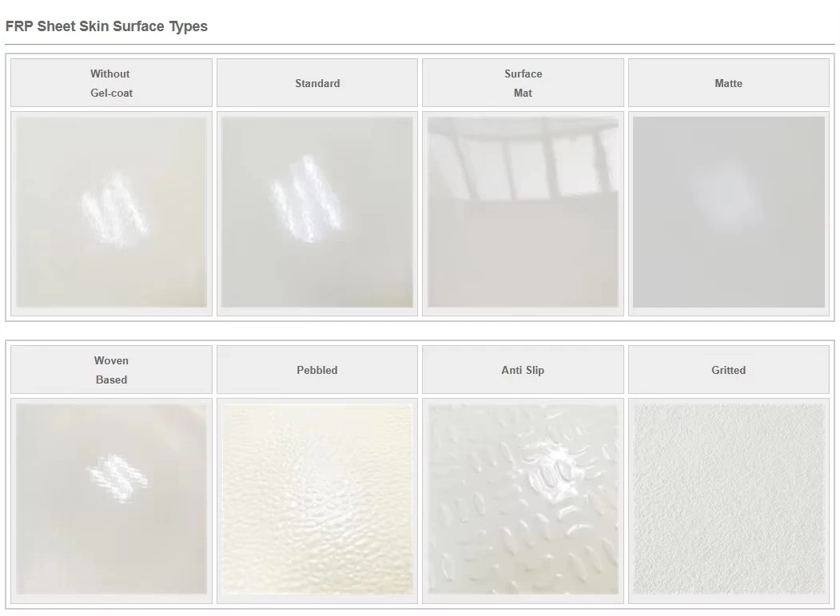
Task: Select the Standard surface sample image
Action: tap(317, 213)
